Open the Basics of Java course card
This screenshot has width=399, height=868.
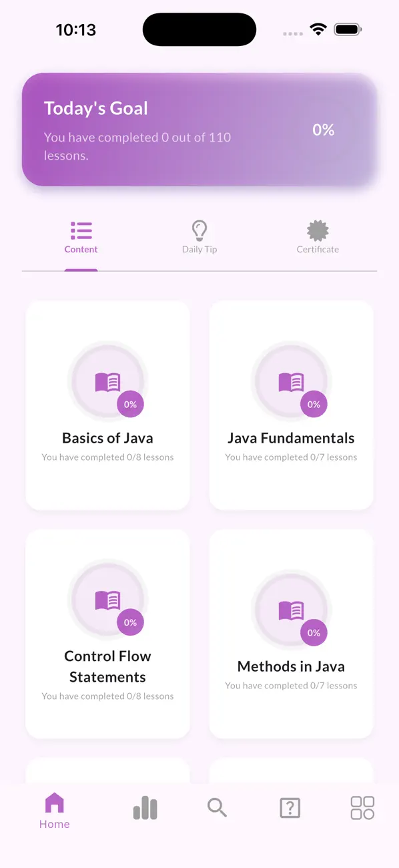[x=108, y=404]
